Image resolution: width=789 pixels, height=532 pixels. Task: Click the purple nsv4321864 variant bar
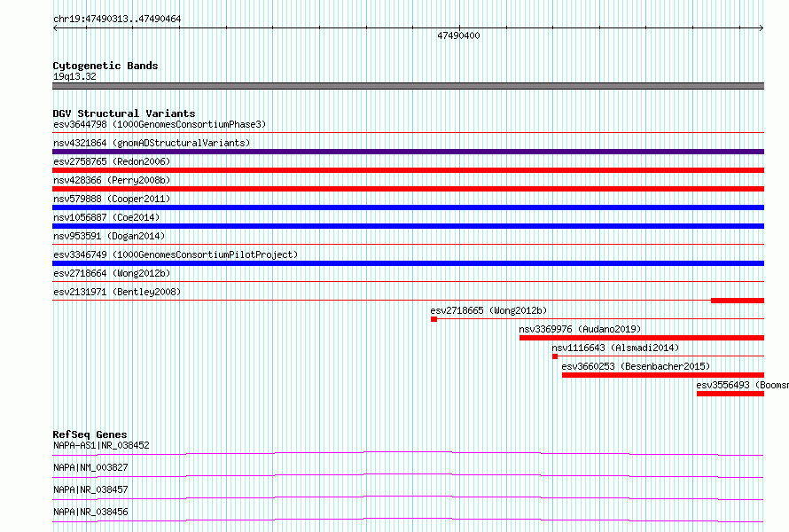pyautogui.click(x=408, y=152)
